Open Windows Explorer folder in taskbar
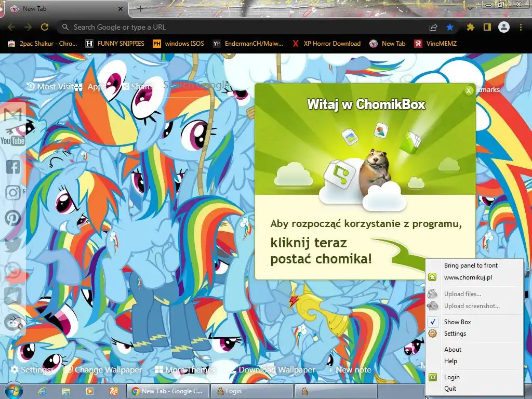 point(66,391)
